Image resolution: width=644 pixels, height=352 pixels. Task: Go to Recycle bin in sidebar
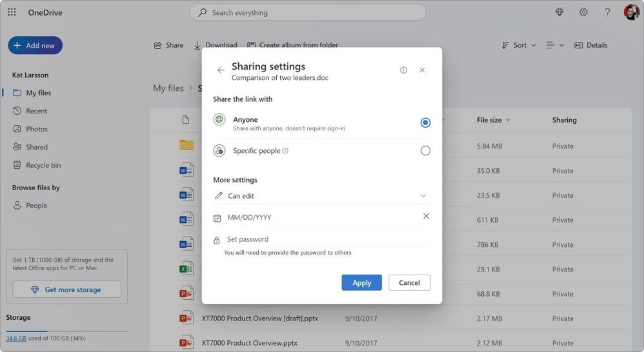(43, 165)
